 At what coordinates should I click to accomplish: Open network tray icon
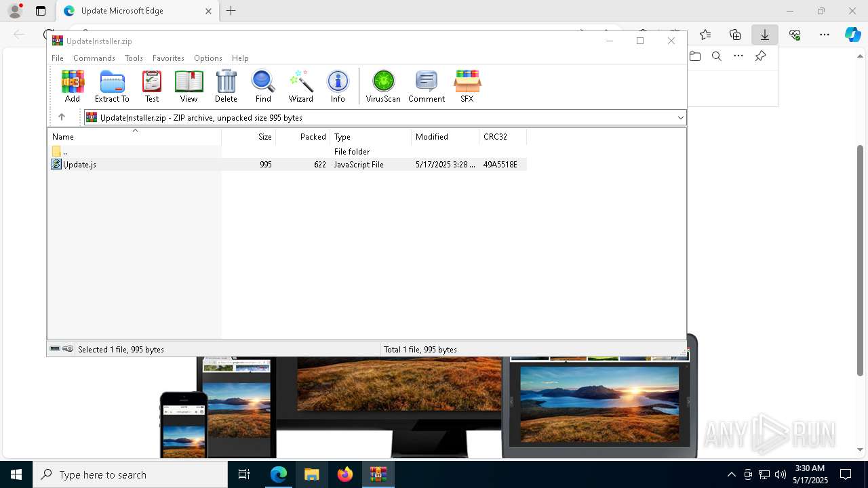tap(764, 474)
